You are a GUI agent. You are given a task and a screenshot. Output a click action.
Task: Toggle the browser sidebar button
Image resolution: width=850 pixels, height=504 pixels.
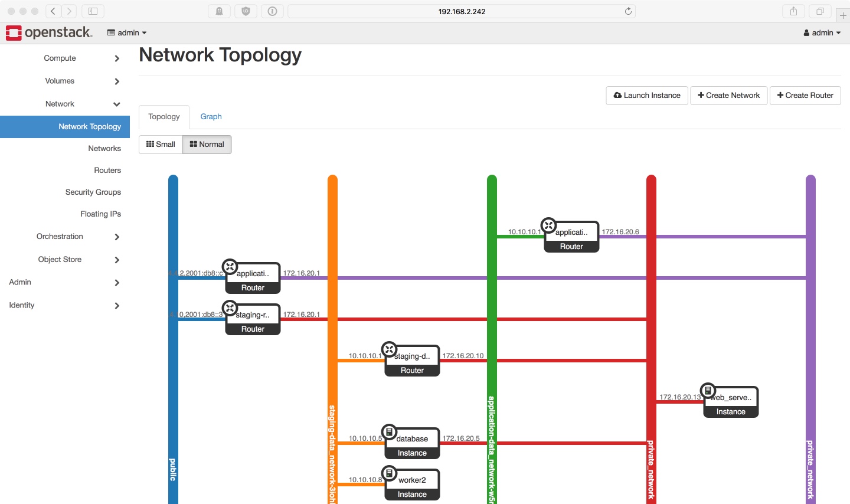pyautogui.click(x=93, y=11)
